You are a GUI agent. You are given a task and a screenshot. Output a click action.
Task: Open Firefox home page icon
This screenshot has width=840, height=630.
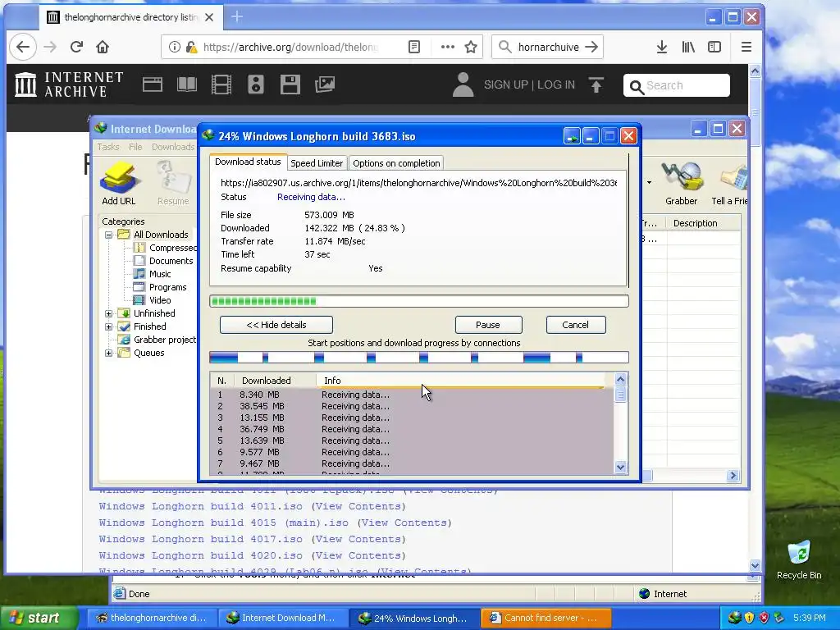[103, 47]
